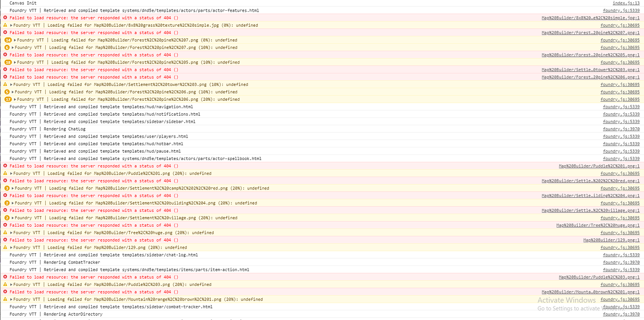Click warning icon on the Puddle 201.png row
The width and height of the screenshot is (644, 320).
coord(5,174)
